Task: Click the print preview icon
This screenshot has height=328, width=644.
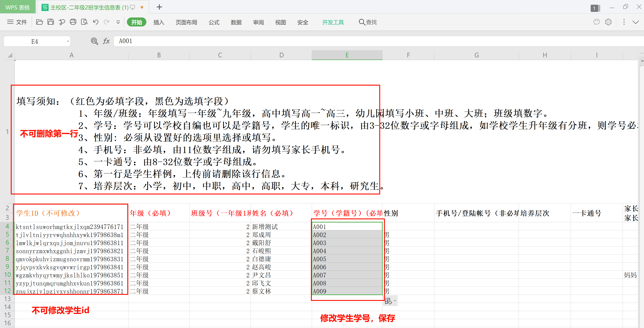Action: coord(85,22)
